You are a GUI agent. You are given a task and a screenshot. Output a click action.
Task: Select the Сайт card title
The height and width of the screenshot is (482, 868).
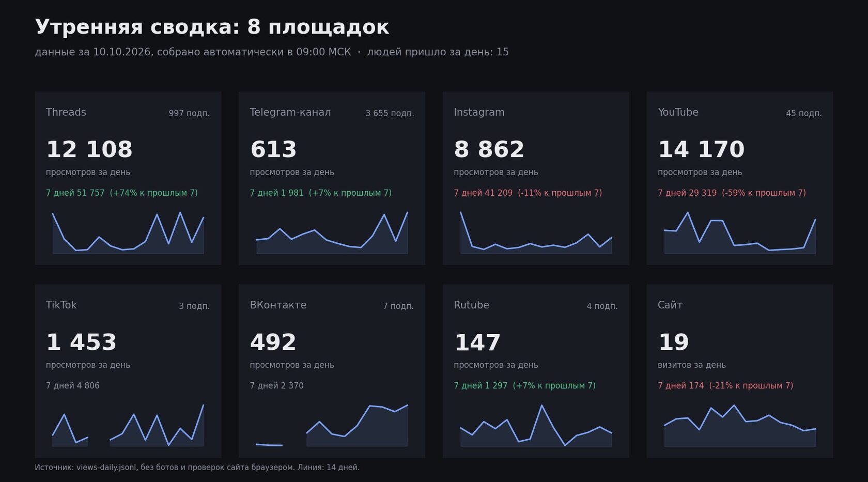tap(670, 305)
